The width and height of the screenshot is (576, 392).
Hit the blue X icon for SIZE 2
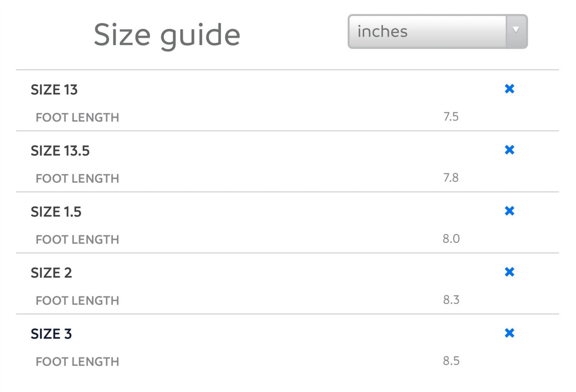tap(509, 272)
